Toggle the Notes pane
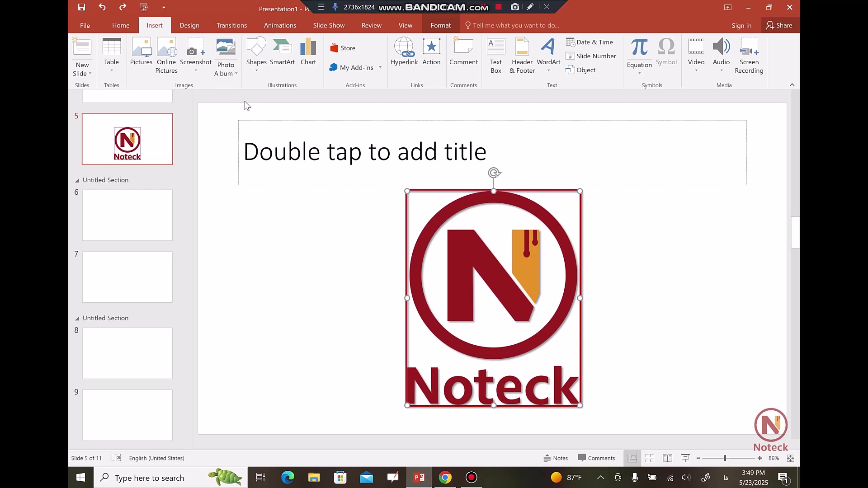 click(556, 458)
